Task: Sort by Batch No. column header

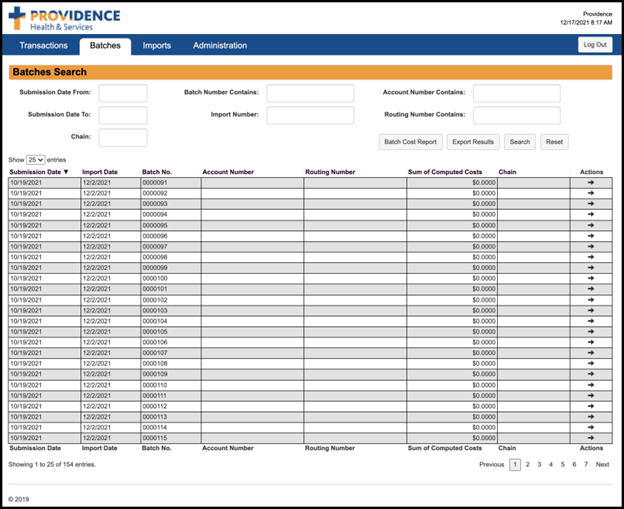Action: pos(157,172)
